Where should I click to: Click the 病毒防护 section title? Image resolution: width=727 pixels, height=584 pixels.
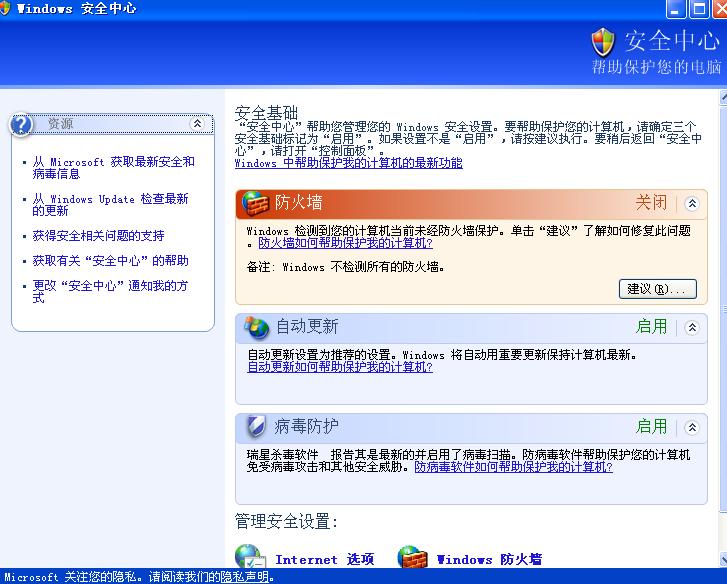pyautogui.click(x=306, y=426)
